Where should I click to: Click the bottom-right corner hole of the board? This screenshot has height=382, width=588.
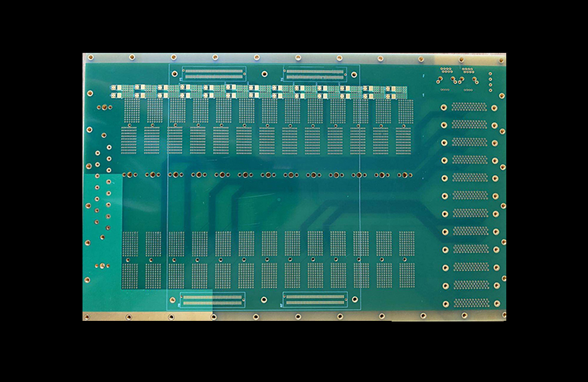pos(500,316)
